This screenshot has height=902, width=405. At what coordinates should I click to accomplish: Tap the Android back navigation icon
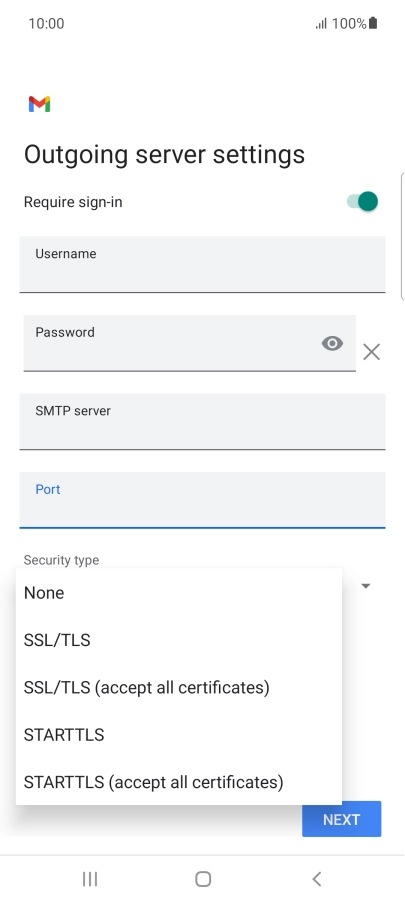pyautogui.click(x=316, y=878)
